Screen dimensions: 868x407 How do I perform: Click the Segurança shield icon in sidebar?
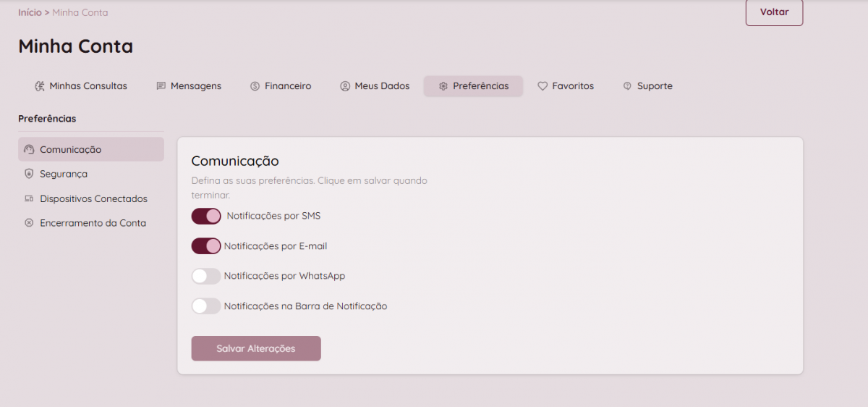pyautogui.click(x=29, y=174)
